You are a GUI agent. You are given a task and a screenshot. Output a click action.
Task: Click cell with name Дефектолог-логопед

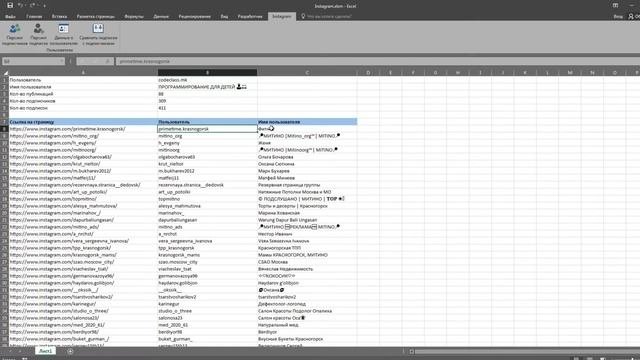(x=307, y=304)
